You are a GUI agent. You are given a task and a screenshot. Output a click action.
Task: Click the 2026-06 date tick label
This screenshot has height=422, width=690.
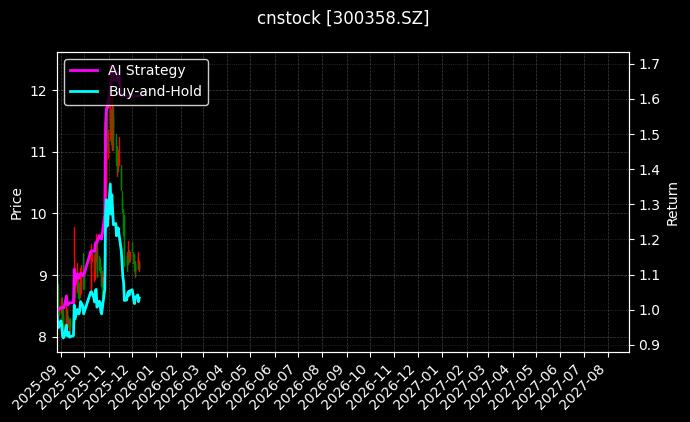259,383
